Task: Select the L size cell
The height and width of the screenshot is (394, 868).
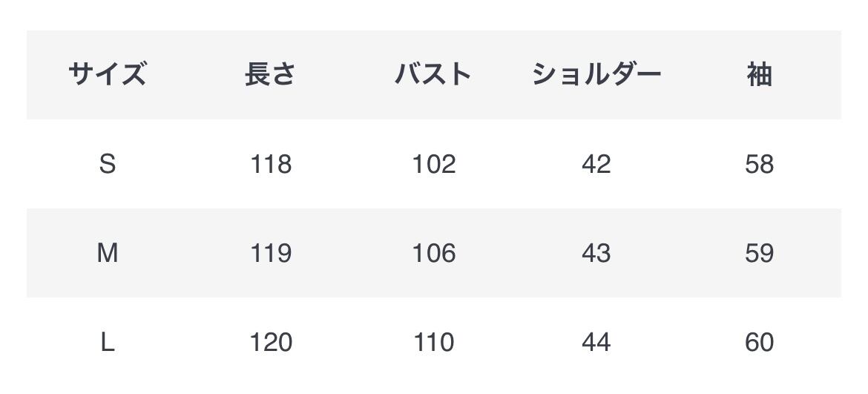Action: click(x=108, y=343)
